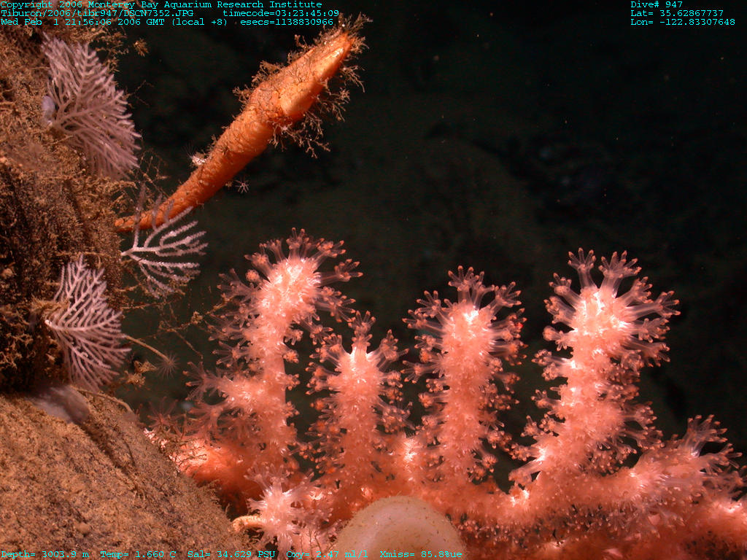Click the Monterey Bay Aquarium copyright line
The height and width of the screenshot is (560, 747).
[161, 4]
